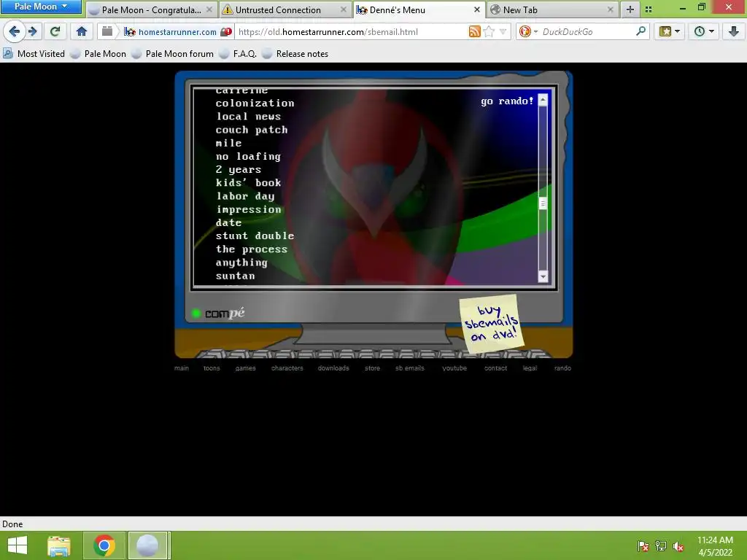
Task: Go forward with the forward arrow button
Action: point(32,32)
